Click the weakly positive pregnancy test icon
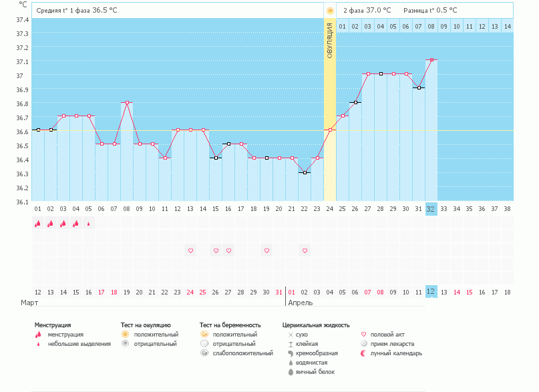The height and width of the screenshot is (392, 539). coord(204,353)
